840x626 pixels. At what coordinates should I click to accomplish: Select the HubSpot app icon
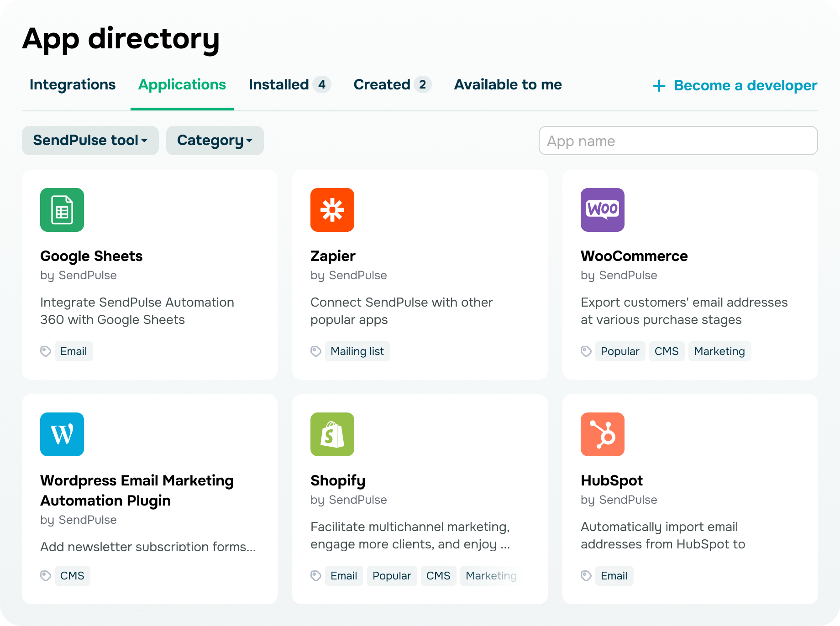click(603, 434)
